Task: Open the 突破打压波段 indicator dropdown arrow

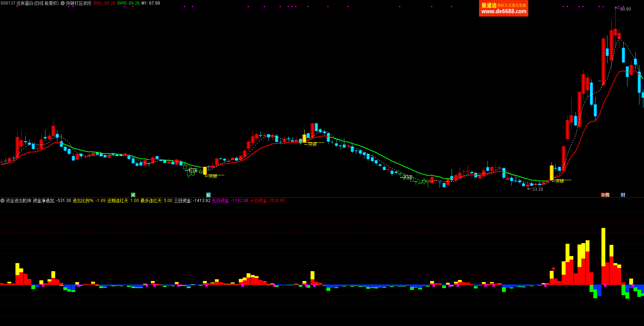Action: pyautogui.click(x=63, y=3)
